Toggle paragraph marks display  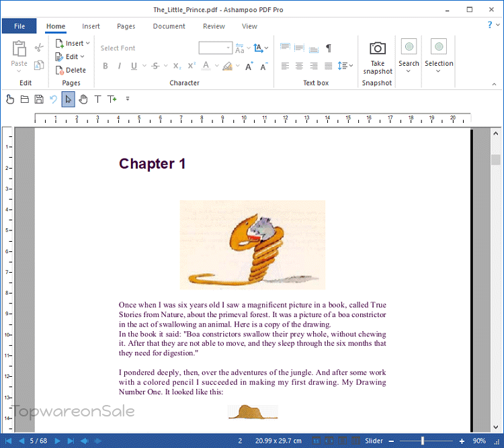tap(329, 48)
